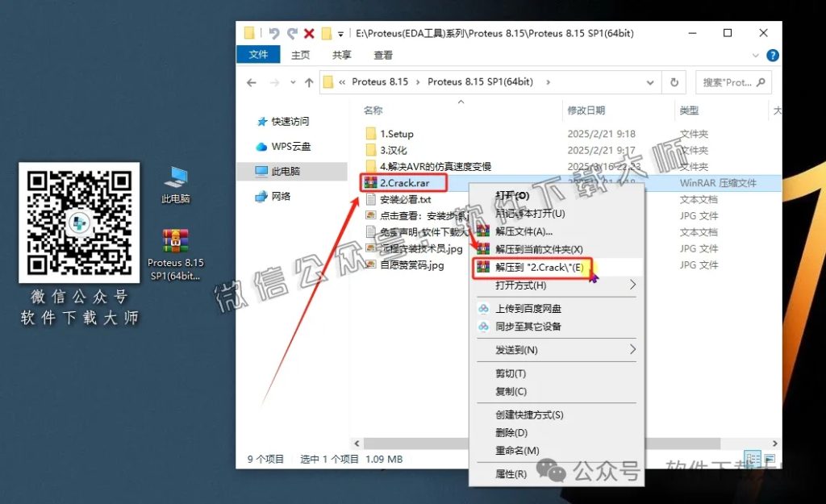Expand the quick access toolbar customize dropdown
Viewport: 826px width, 504px height.
tap(341, 33)
